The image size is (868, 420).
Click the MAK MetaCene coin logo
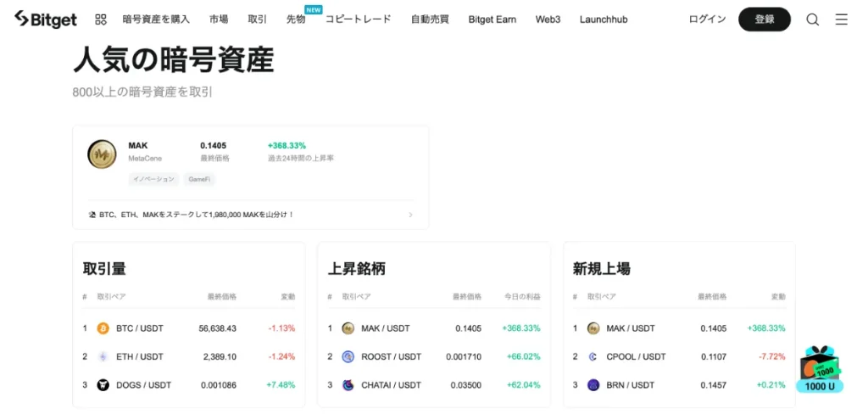[102, 154]
